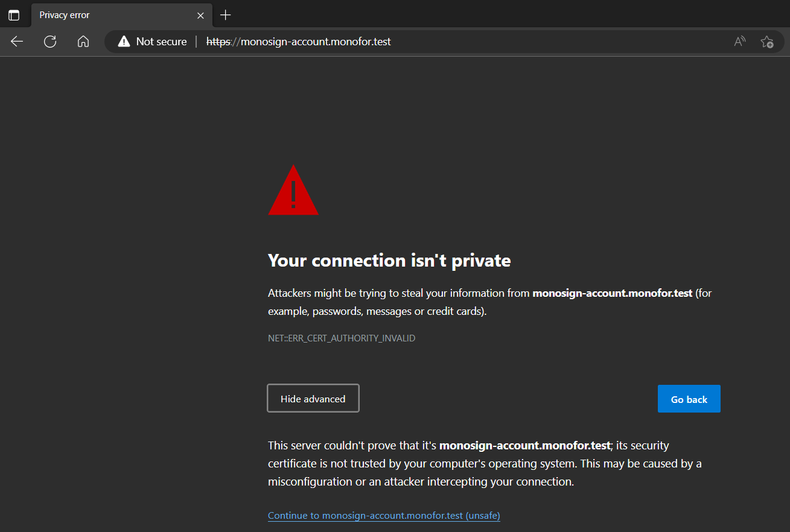Open the tab actions menu icon

[x=14, y=15]
